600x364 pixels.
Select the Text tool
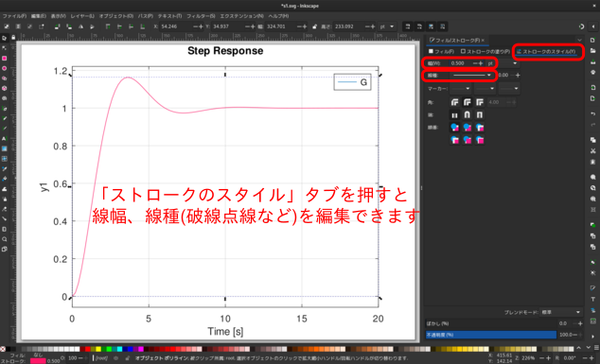(4, 138)
